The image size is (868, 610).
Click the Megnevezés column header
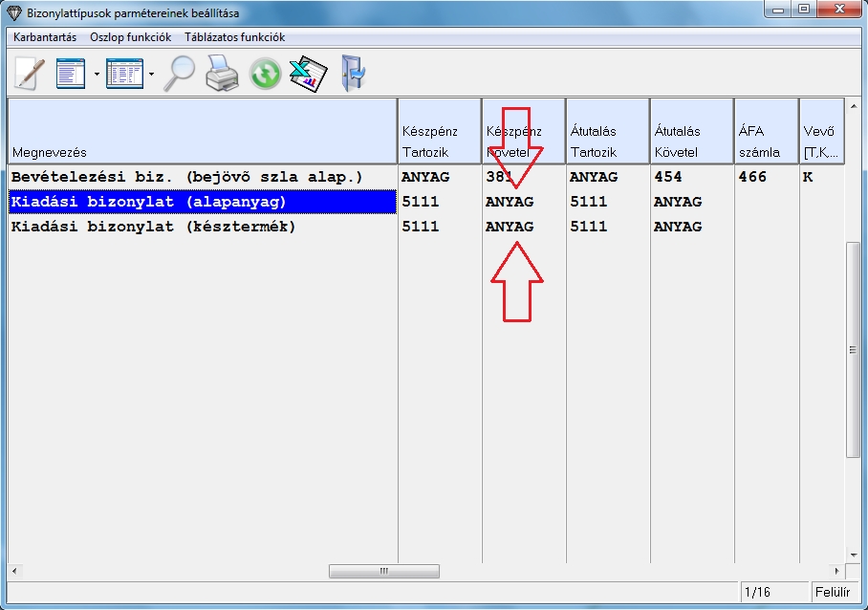click(x=202, y=131)
